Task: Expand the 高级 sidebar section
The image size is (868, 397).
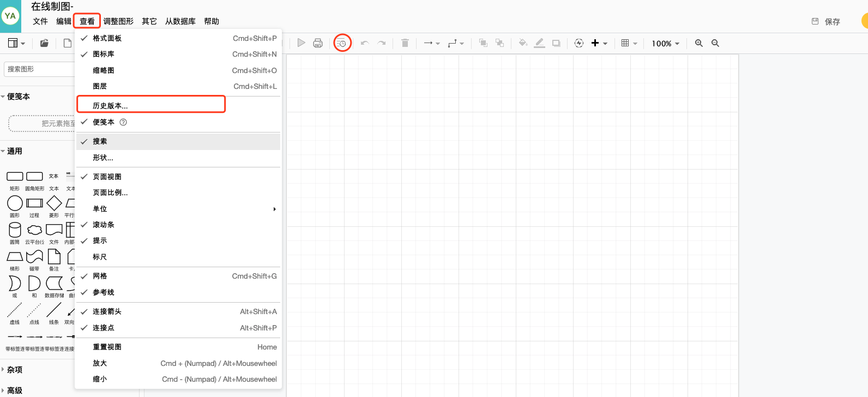Action: tap(11, 390)
